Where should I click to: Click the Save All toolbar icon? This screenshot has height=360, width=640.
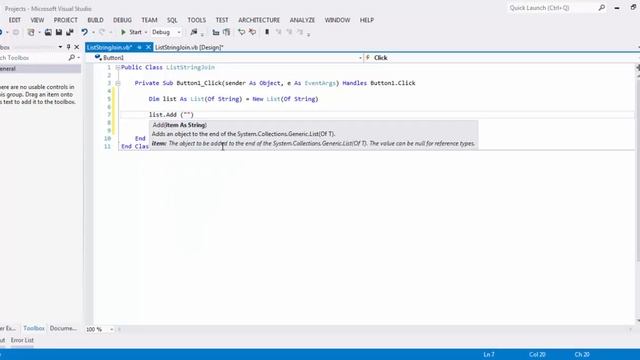(x=70, y=32)
